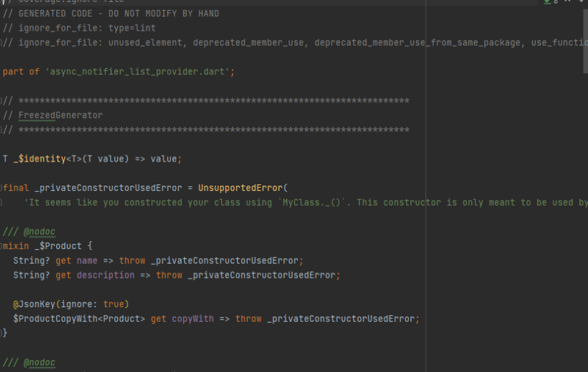Click the 'final' keyword
The width and height of the screenshot is (588, 372).
coord(16,188)
